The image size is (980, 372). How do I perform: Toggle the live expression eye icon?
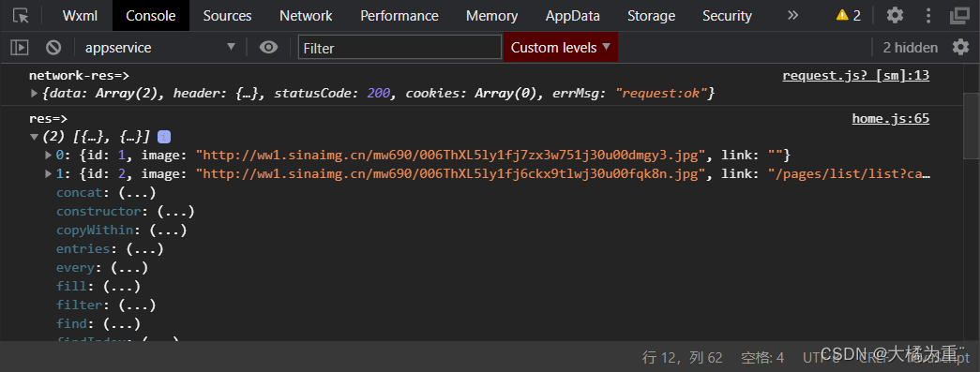tap(269, 47)
